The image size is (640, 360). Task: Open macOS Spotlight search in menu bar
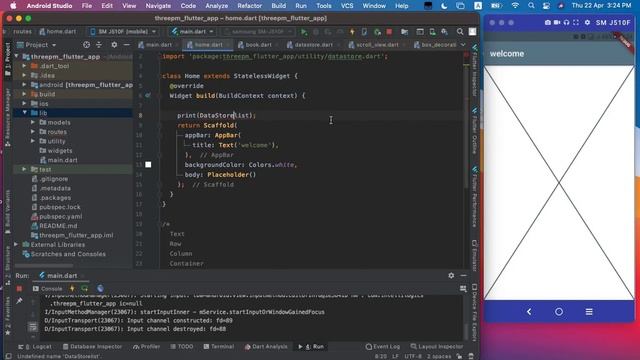point(531,6)
